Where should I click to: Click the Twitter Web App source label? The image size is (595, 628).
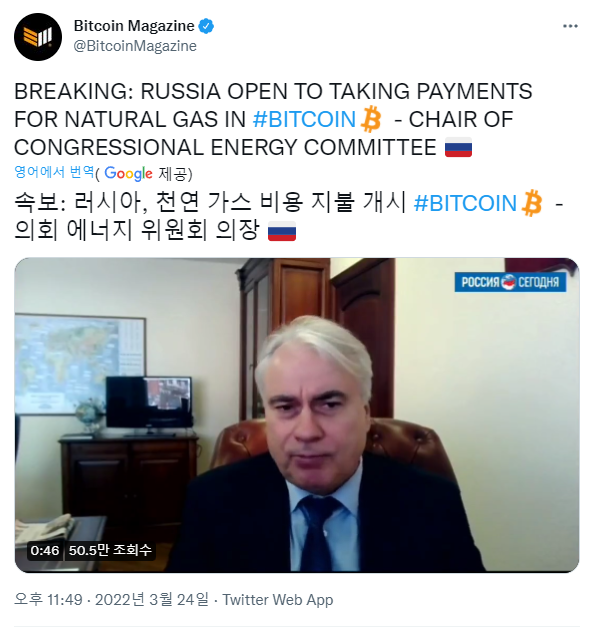[278, 600]
